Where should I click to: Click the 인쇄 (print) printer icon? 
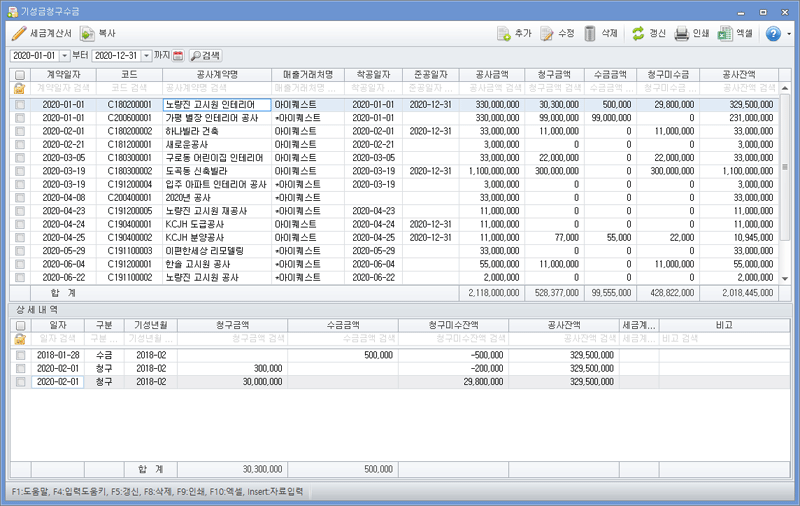coord(681,33)
